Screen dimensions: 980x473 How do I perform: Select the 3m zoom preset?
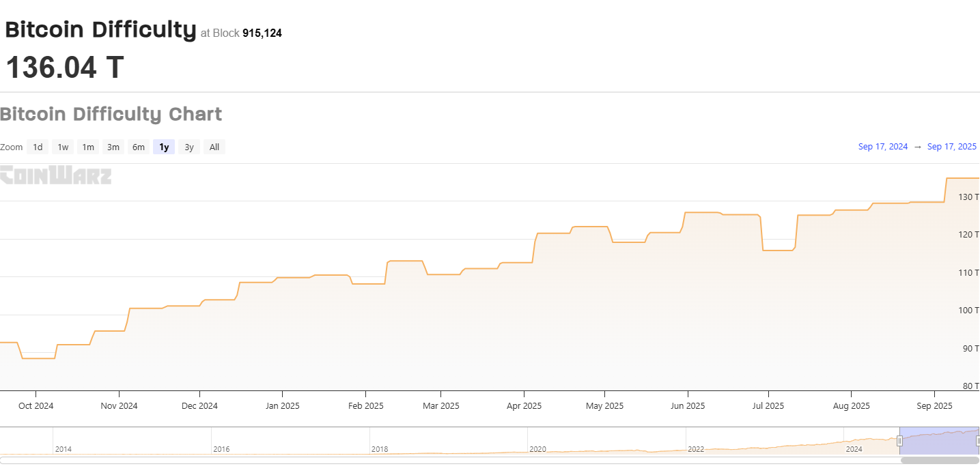point(113,147)
